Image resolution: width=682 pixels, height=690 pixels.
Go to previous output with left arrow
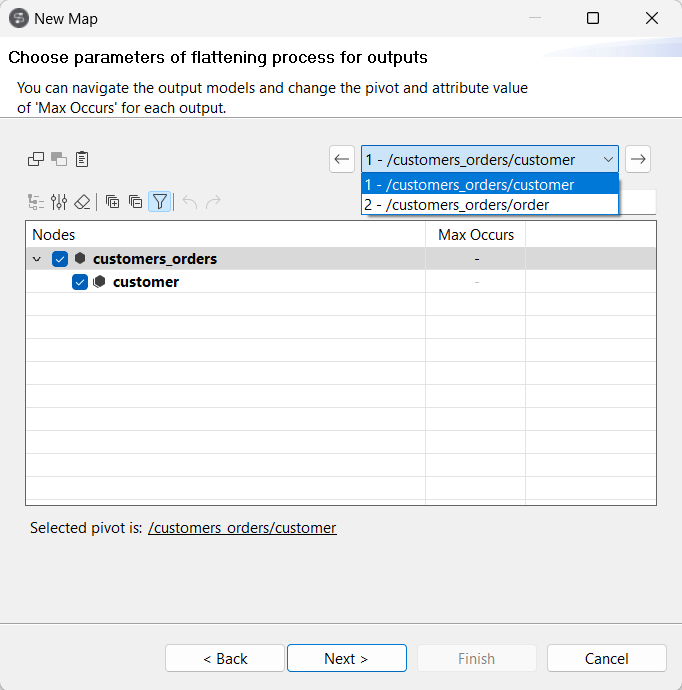pos(342,159)
